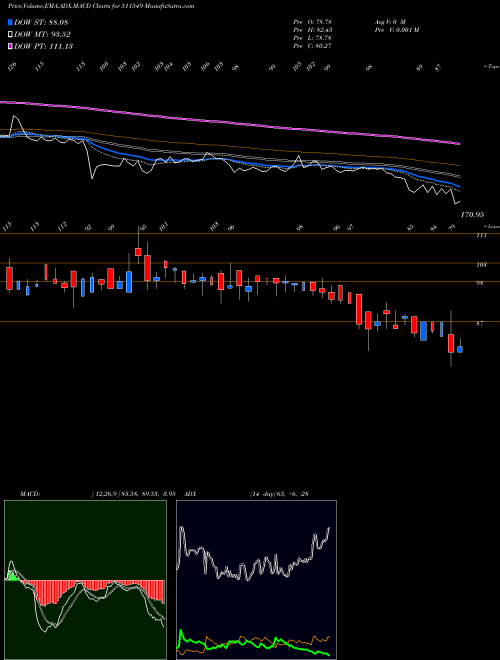Click the 'Pre V: 0.001 M' volume text
Viewport: 500px width, 660px height.
click(396, 29)
